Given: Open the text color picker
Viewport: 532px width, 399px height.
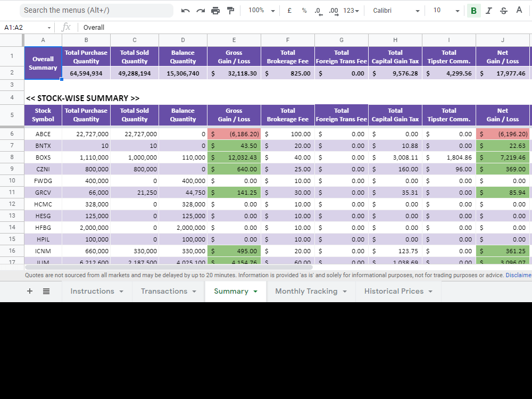Looking at the screenshot, I should coord(519,10).
